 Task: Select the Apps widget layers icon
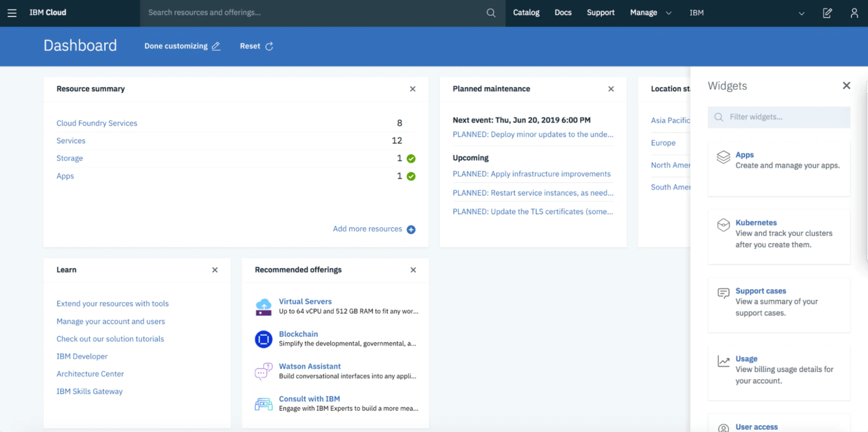tap(723, 157)
